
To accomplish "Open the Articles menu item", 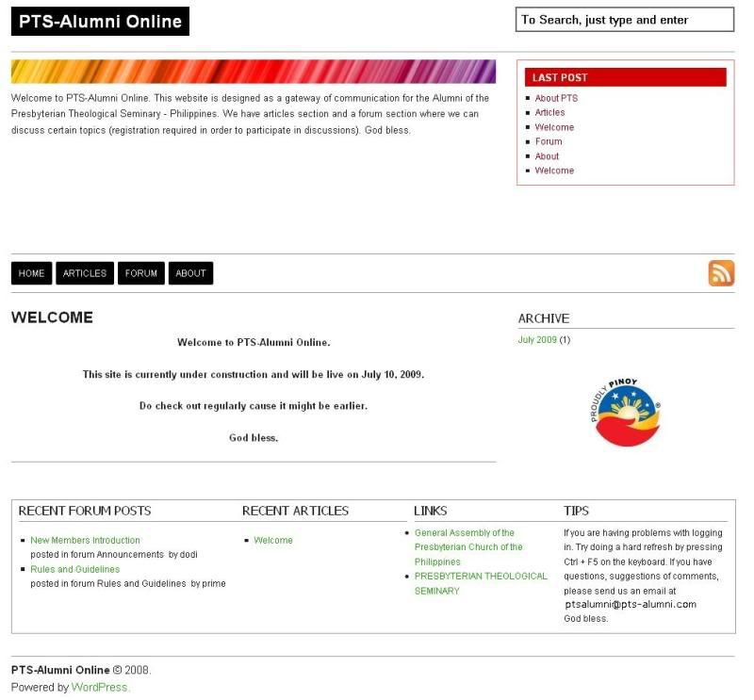I will (85, 273).
